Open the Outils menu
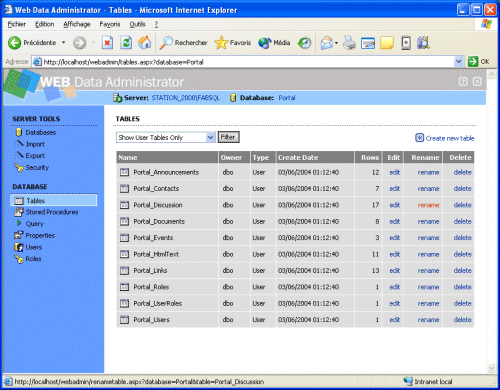The height and width of the screenshot is (390, 500). point(137,24)
